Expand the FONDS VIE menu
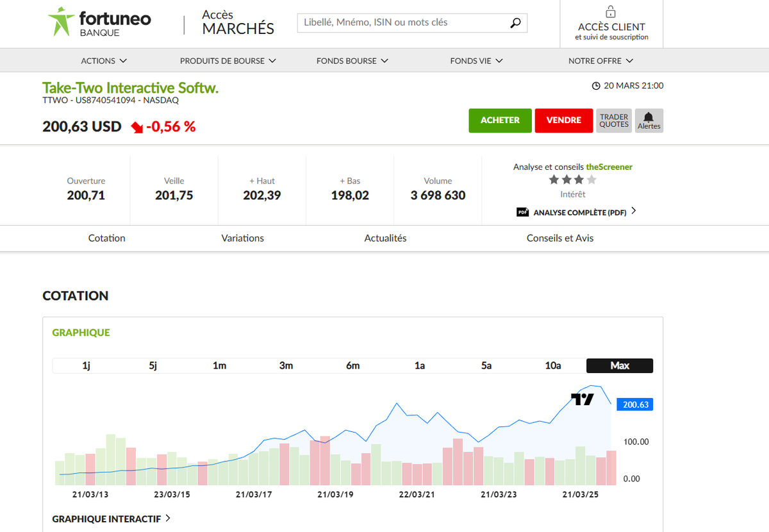Image resolution: width=769 pixels, height=532 pixels. click(477, 61)
